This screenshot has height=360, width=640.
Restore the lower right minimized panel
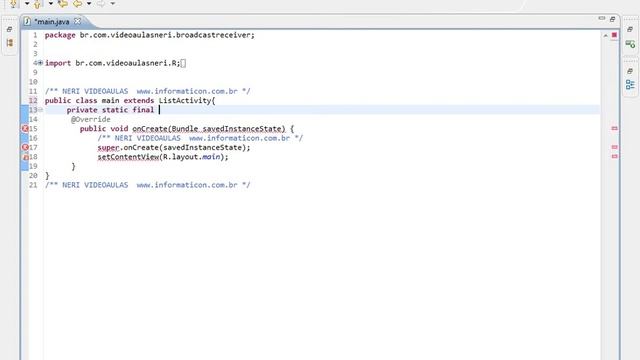pos(630,71)
